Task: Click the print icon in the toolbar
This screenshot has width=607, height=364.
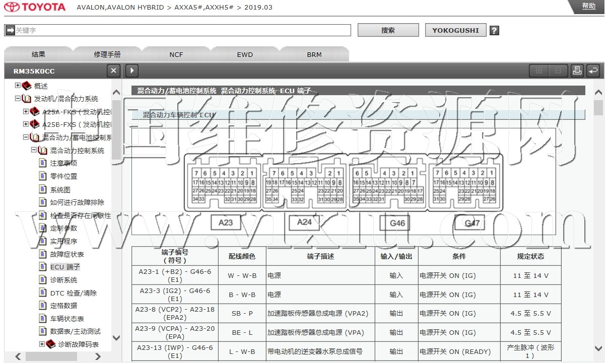Action: (x=577, y=71)
